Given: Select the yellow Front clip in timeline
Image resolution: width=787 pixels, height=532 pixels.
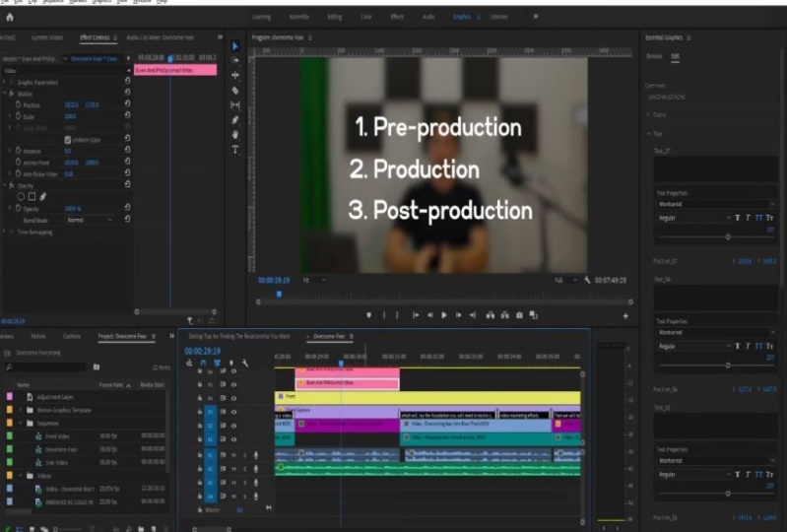Looking at the screenshot, I should click(x=427, y=397).
